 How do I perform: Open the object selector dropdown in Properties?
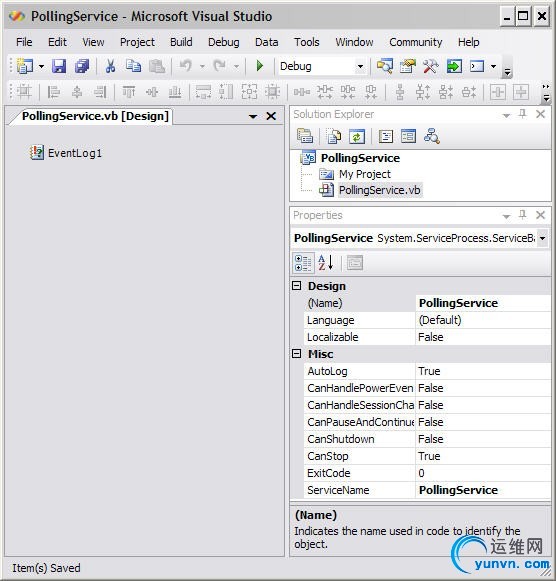542,238
